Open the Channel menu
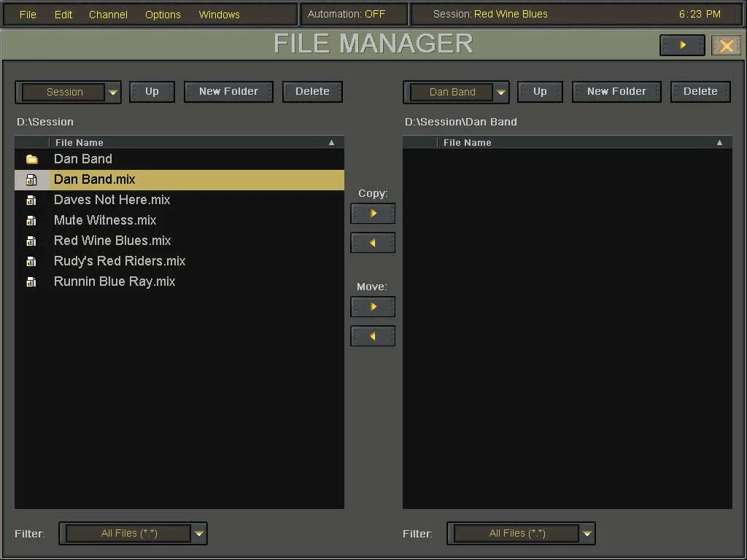This screenshot has height=560, width=747. click(x=108, y=15)
